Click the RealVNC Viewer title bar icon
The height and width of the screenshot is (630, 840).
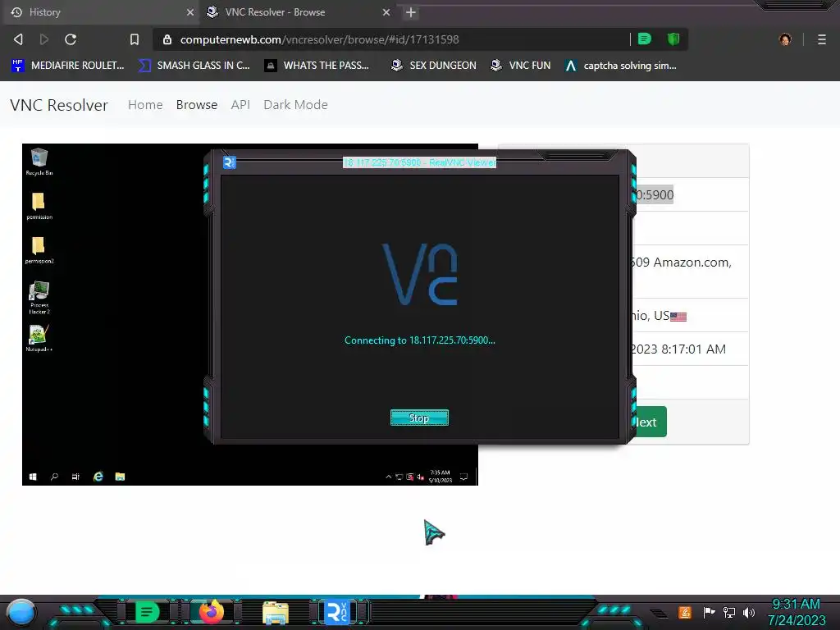point(230,162)
